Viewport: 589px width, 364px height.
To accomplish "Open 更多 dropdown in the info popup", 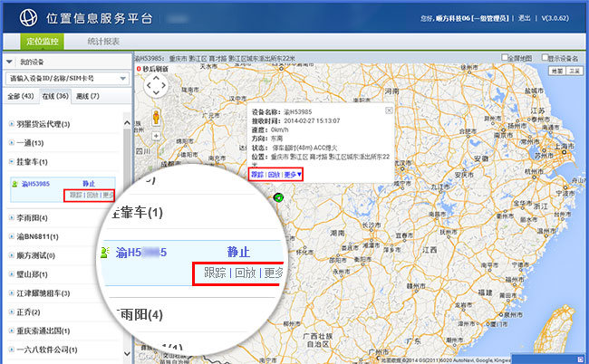I will [292, 174].
